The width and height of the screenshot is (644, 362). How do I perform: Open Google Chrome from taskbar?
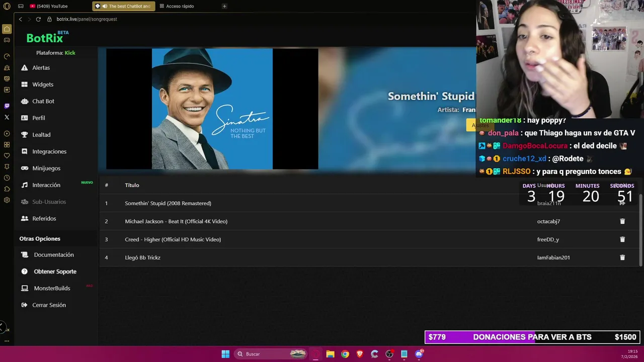[x=345, y=354]
